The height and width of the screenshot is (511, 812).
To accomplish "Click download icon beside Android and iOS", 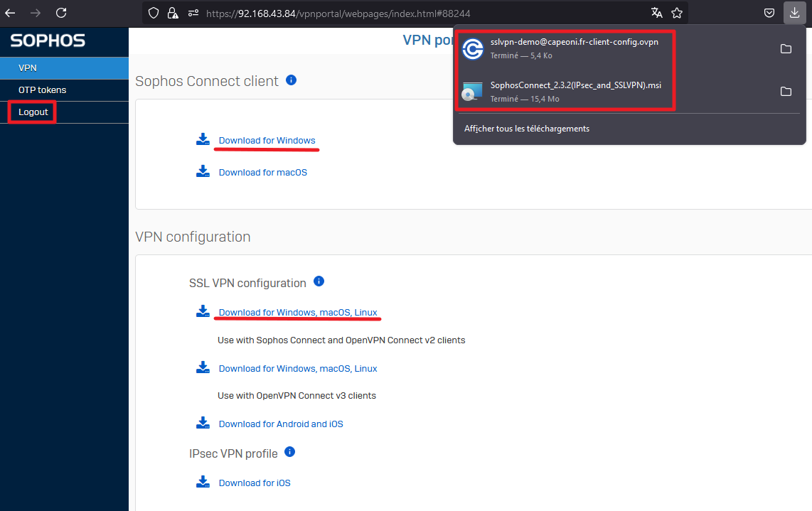I will click(x=203, y=423).
